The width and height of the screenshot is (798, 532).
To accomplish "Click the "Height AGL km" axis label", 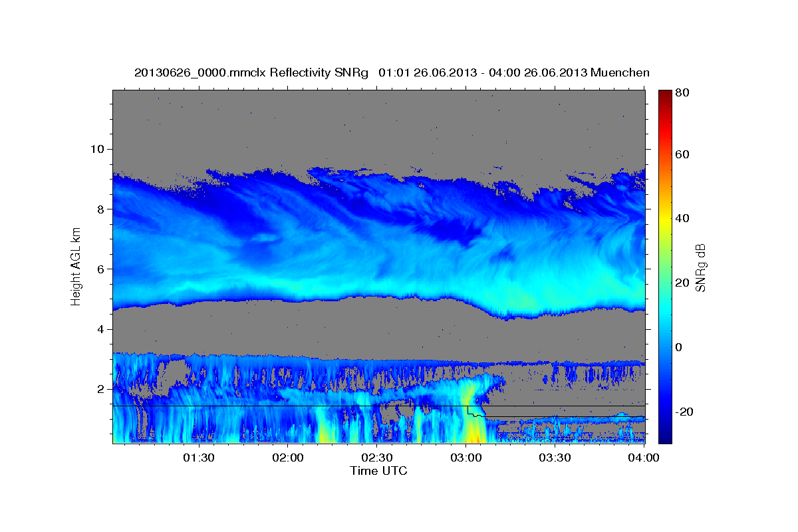I will 76,266.
